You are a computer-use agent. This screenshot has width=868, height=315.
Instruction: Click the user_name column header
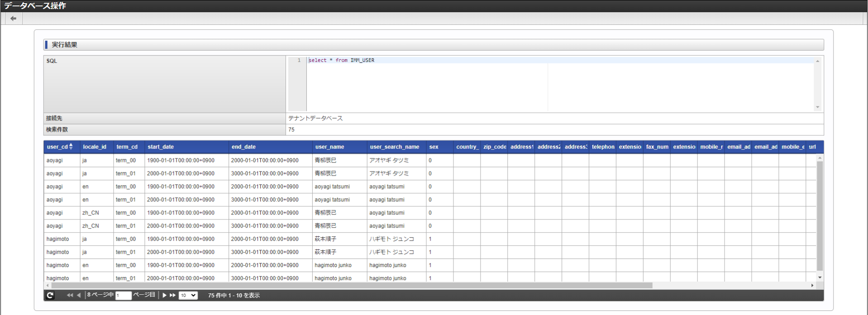coord(329,147)
